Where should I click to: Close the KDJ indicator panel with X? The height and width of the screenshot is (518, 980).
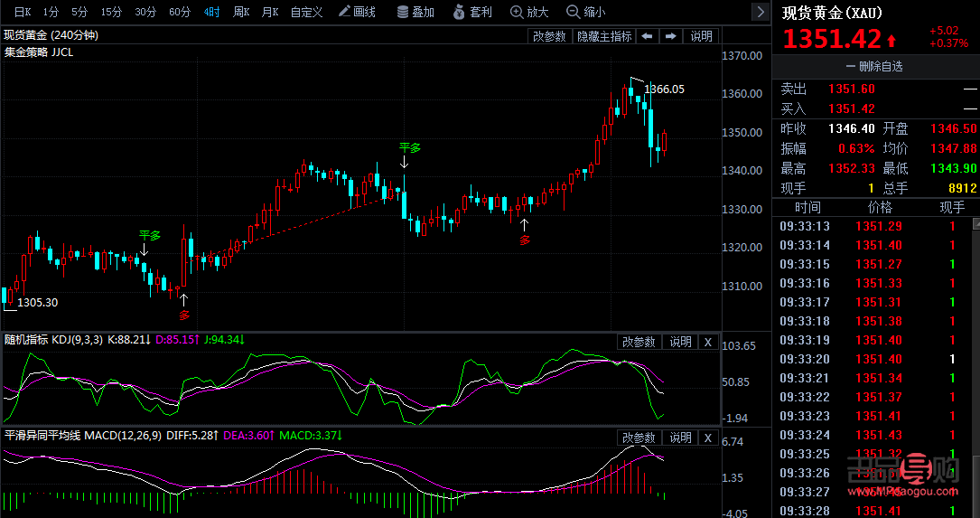[708, 342]
